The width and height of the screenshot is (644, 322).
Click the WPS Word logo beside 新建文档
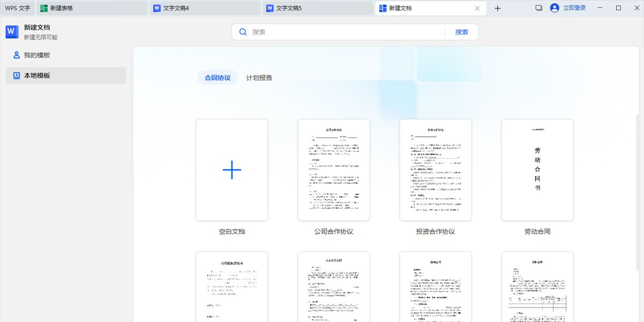tap(12, 32)
